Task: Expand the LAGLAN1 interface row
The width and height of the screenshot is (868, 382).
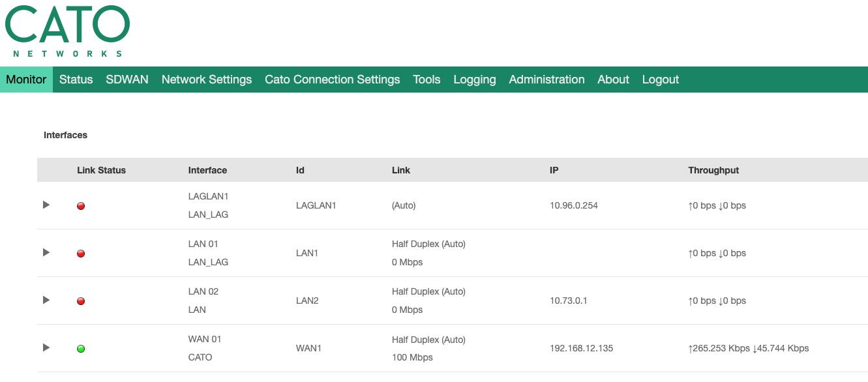Action: pyautogui.click(x=46, y=205)
